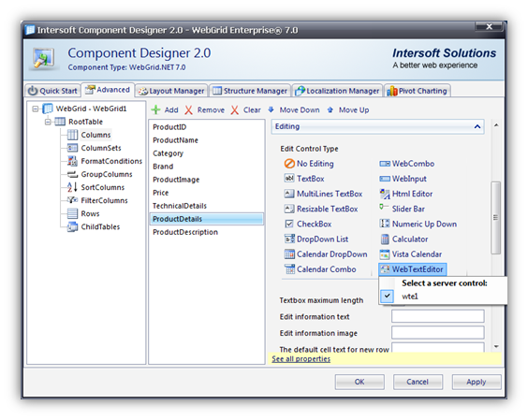Select the GroupColumns tree node
The image size is (528, 420).
[107, 174]
